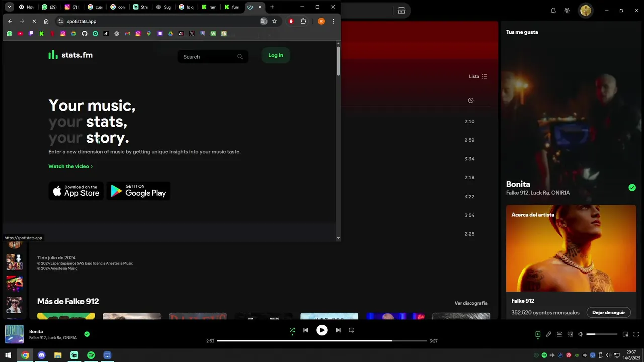Image resolution: width=644 pixels, height=362 pixels.
Task: Switch to the WhatsApp (29) tab
Action: [49, 7]
